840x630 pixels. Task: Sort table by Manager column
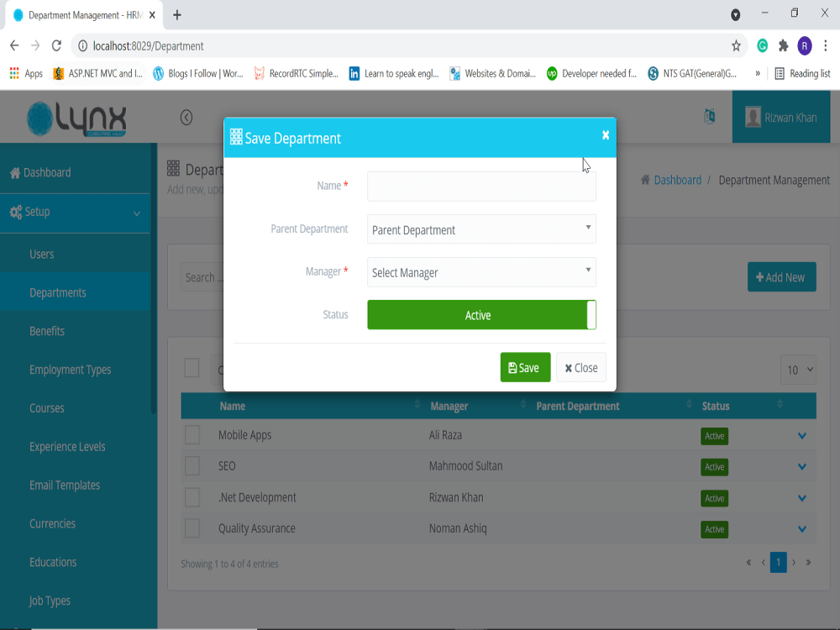click(x=477, y=406)
